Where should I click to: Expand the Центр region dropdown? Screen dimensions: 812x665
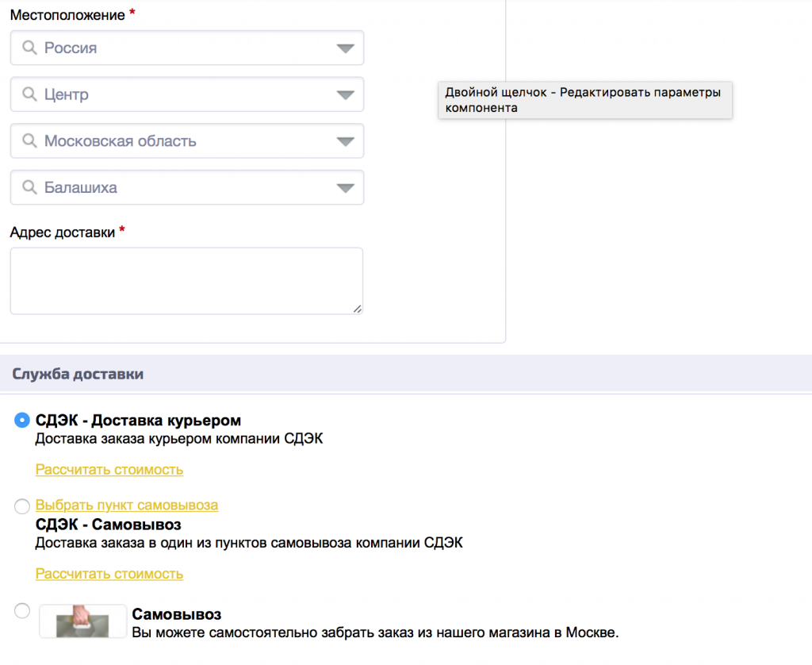coord(346,94)
